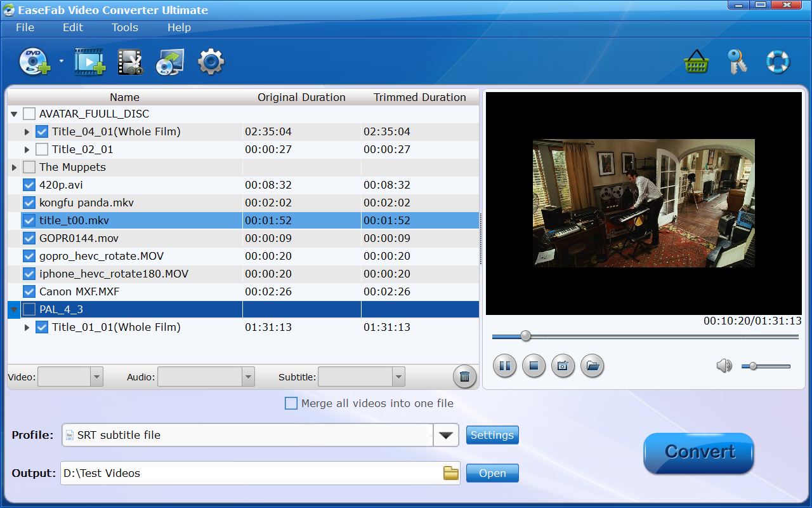Pause the preview playback
The width and height of the screenshot is (812, 508).
504,366
